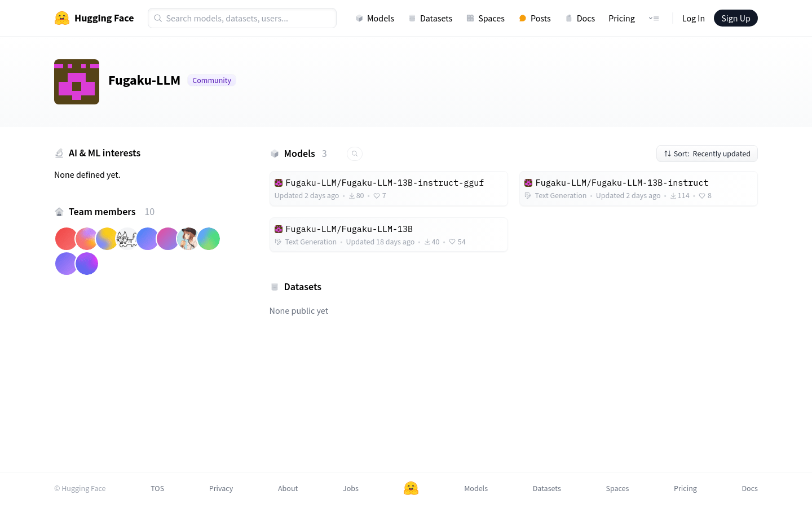Image resolution: width=812 pixels, height=508 pixels.
Task: Click the "AI & ML interests" heading
Action: [x=104, y=153]
